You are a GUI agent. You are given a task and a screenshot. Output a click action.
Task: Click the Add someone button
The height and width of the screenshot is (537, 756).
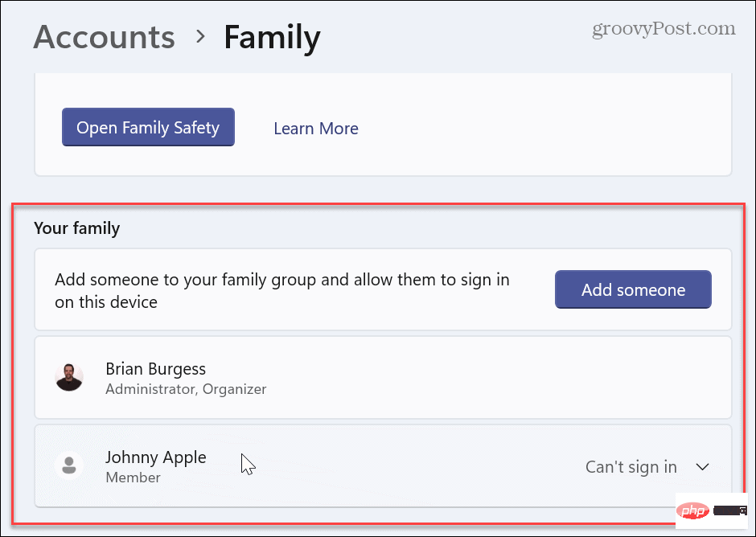[x=632, y=289]
